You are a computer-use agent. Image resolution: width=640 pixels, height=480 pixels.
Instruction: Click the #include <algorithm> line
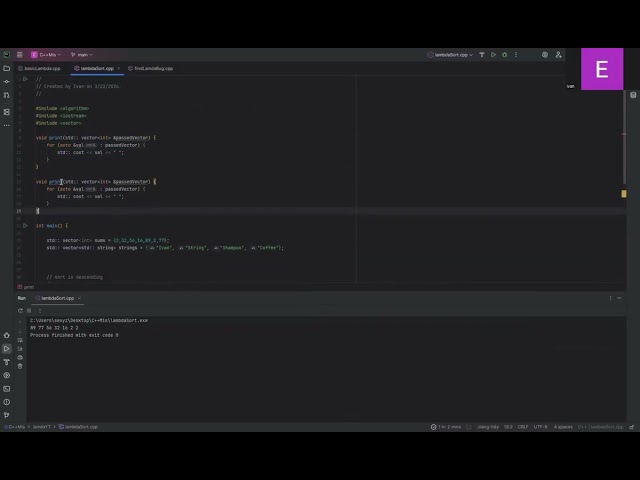[62, 108]
